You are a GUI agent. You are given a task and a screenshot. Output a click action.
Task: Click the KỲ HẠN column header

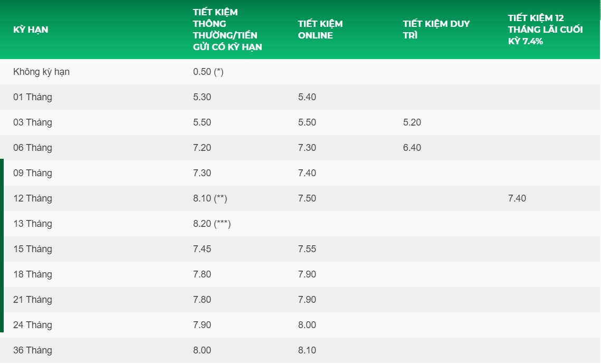pyautogui.click(x=31, y=30)
